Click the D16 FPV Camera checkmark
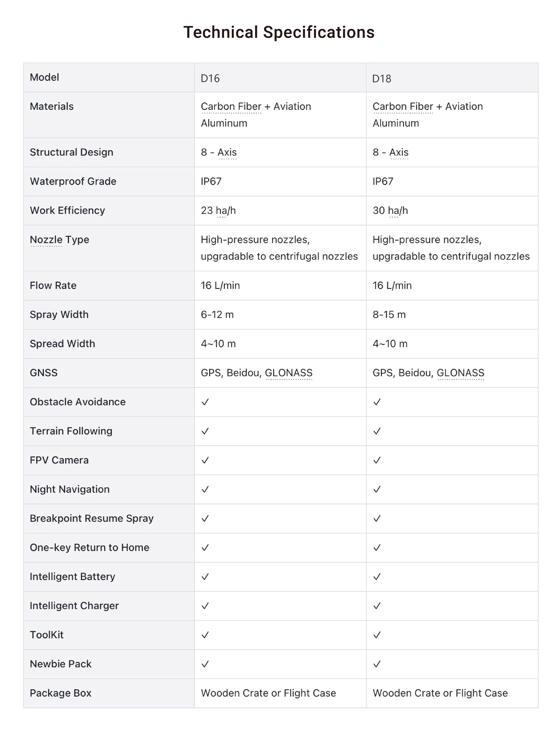This screenshot has height=732, width=560. (205, 460)
